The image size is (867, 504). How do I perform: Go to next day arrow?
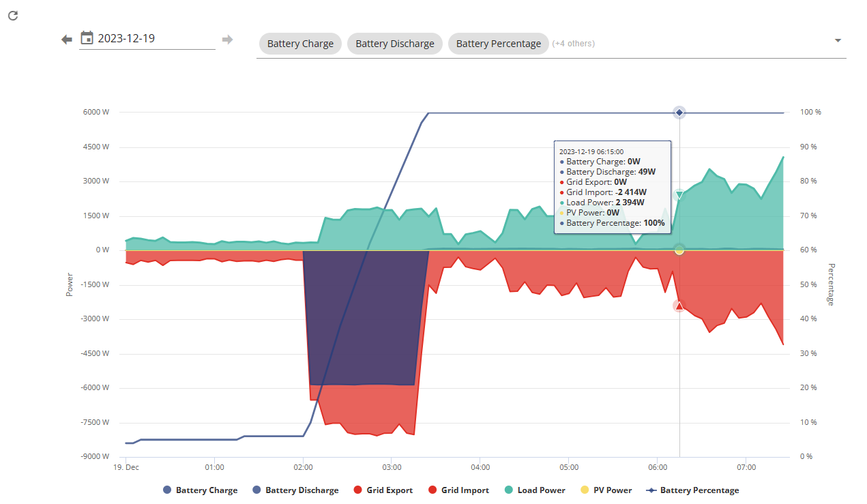point(228,40)
